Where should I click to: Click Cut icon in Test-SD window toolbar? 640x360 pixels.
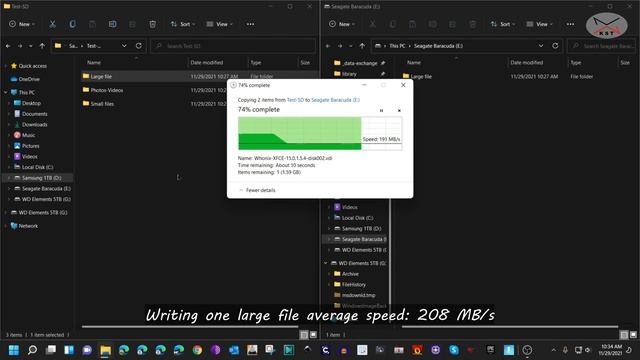[x=53, y=24]
